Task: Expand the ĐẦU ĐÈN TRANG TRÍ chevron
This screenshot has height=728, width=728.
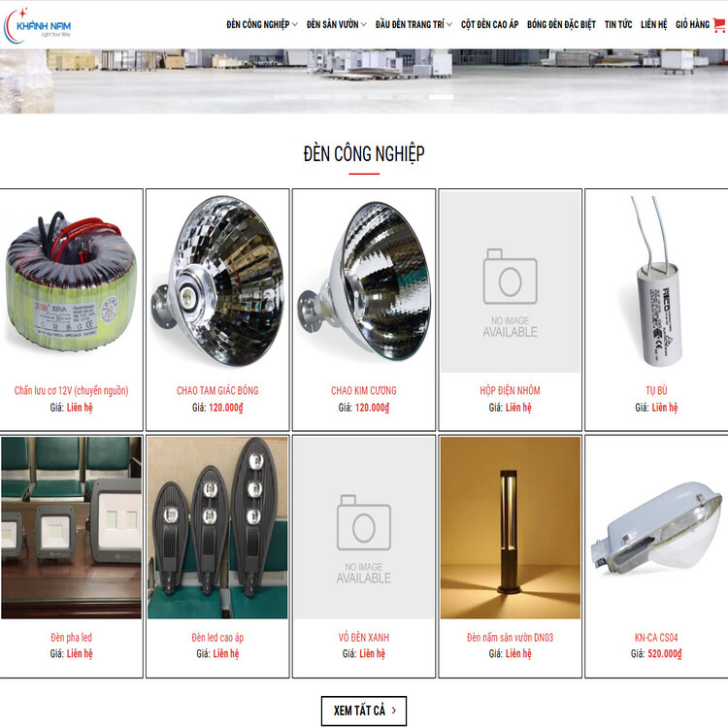Action: click(449, 24)
